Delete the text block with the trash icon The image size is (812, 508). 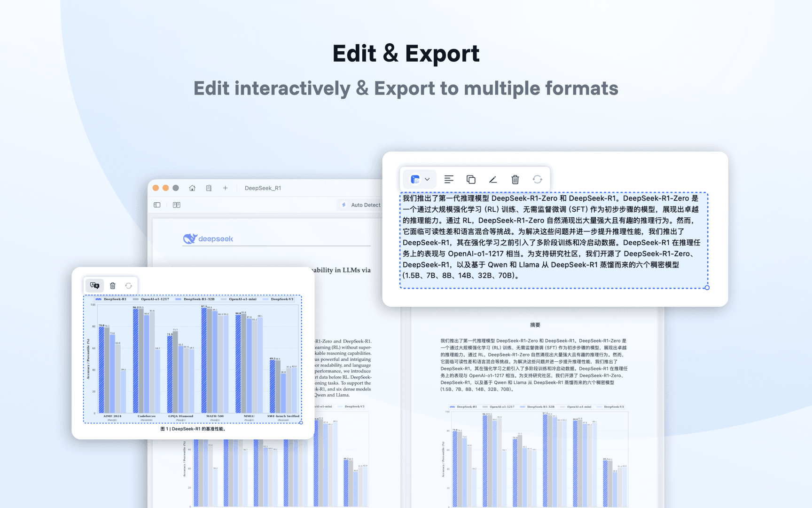[515, 179]
